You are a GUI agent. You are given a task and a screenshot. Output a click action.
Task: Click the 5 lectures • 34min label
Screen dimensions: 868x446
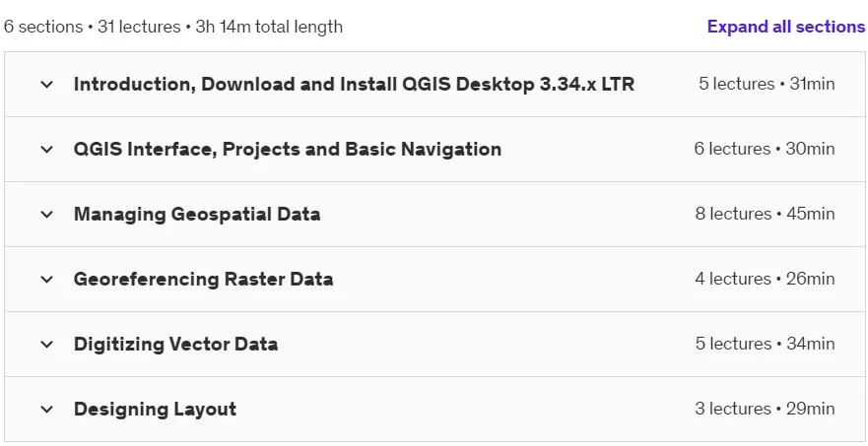765,344
